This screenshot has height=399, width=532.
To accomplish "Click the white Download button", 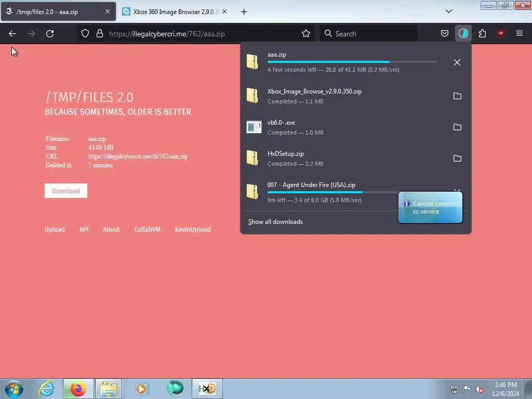I will tap(66, 191).
